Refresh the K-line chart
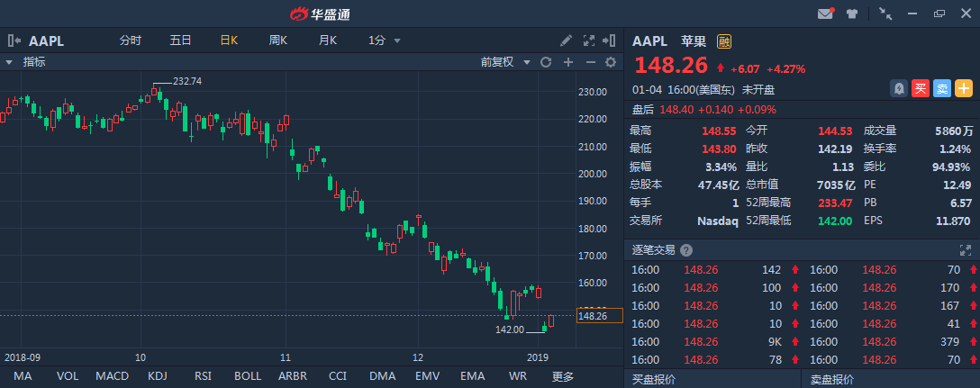980x388 pixels. click(x=546, y=62)
